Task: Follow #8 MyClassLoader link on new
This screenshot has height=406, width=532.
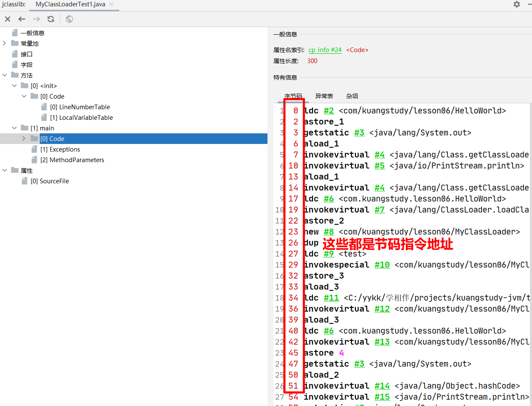Action: click(329, 232)
